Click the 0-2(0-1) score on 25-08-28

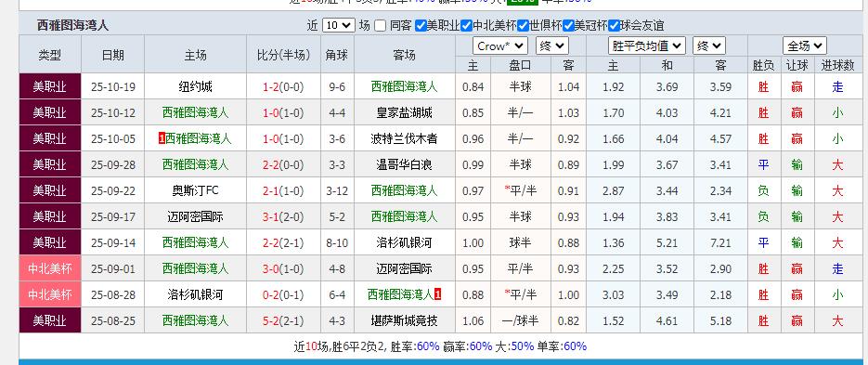pyautogui.click(x=283, y=294)
